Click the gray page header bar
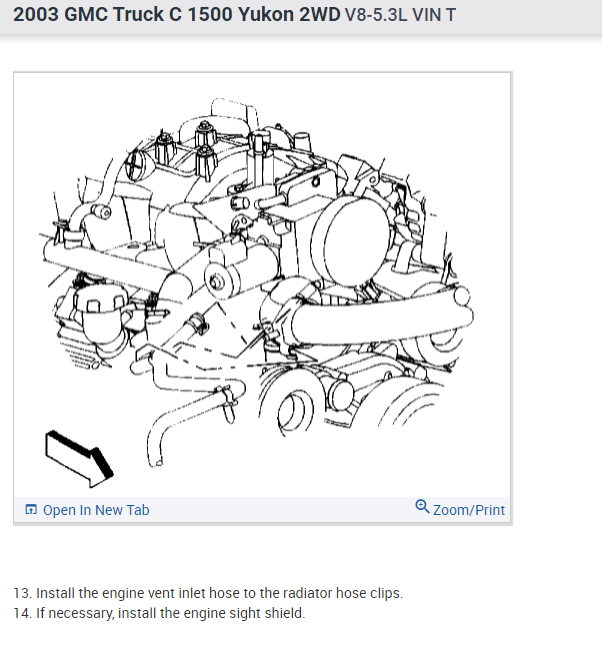The height and width of the screenshot is (652, 602). 301,17
